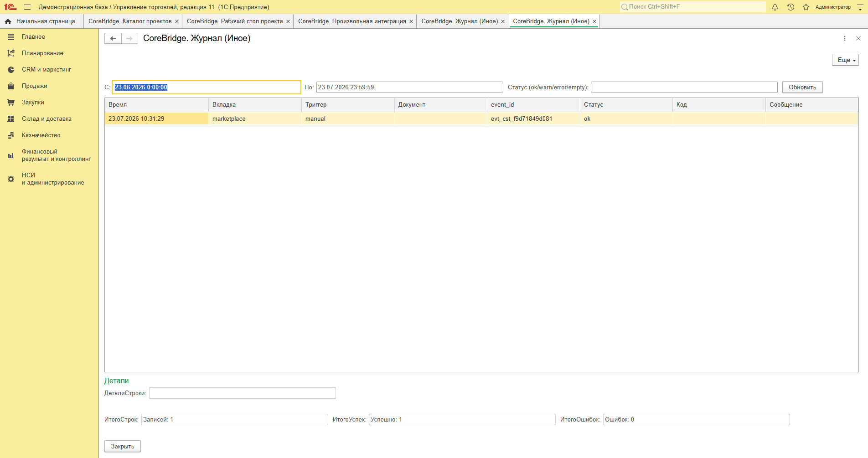Focus the ДеталиСтроки field
Screen dimensions: 868x458
(243, 393)
